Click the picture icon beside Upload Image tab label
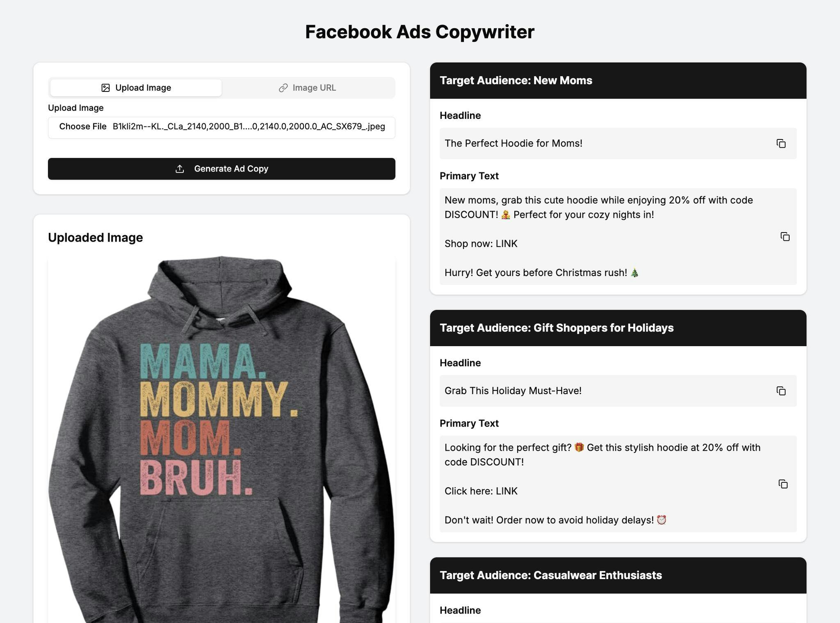 pyautogui.click(x=105, y=88)
